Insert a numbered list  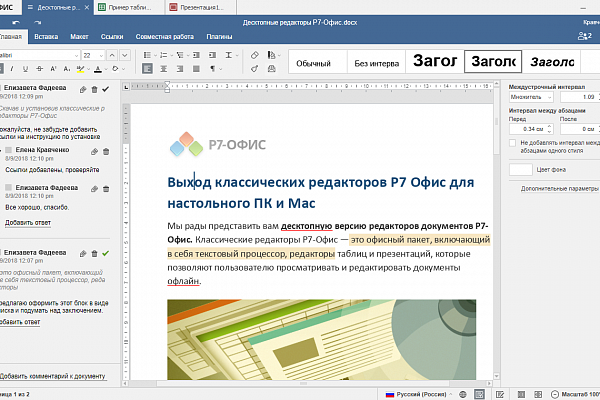coord(163,55)
